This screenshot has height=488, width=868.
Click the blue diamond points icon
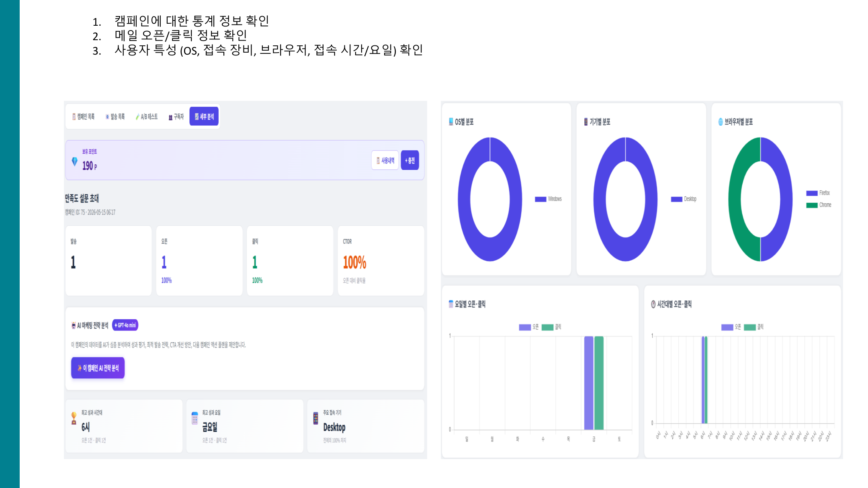point(75,161)
